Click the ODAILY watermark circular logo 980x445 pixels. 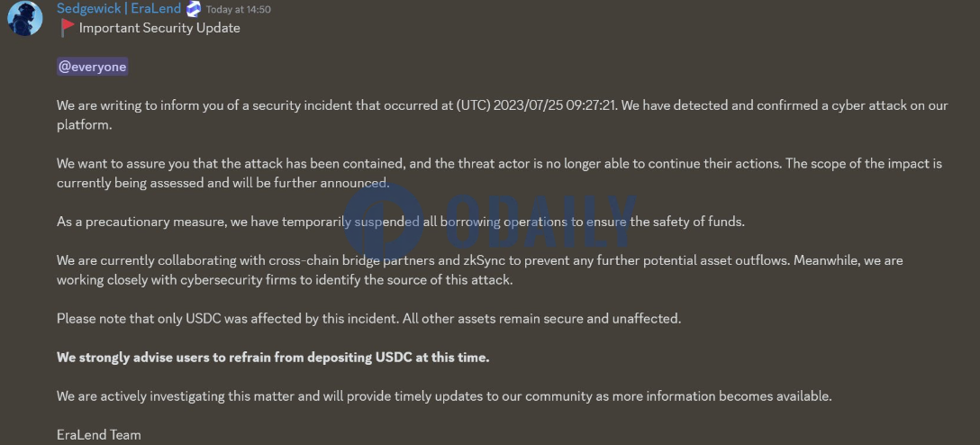[384, 221]
